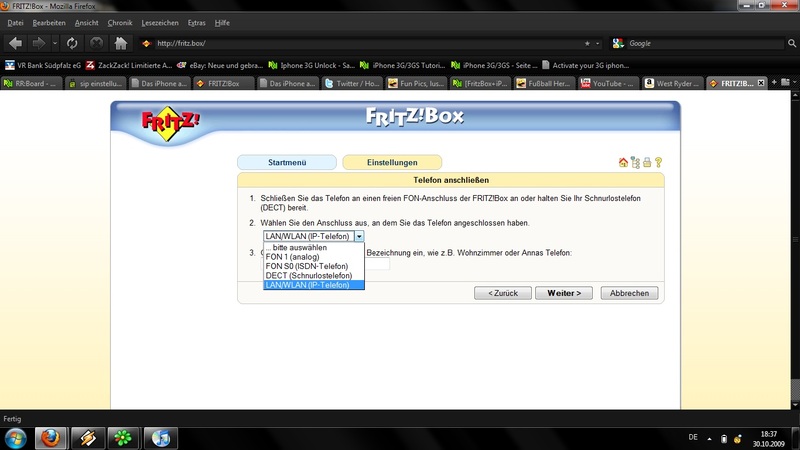800x450 pixels.
Task: Open the Windows Start orb
Action: click(15, 438)
